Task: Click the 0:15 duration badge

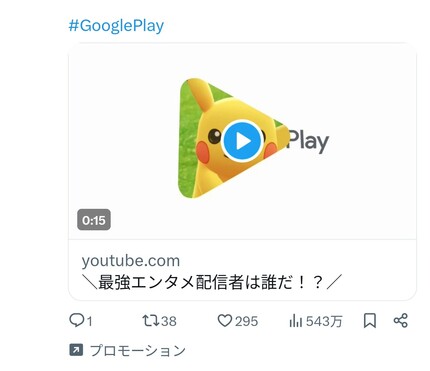Action: 94,220
